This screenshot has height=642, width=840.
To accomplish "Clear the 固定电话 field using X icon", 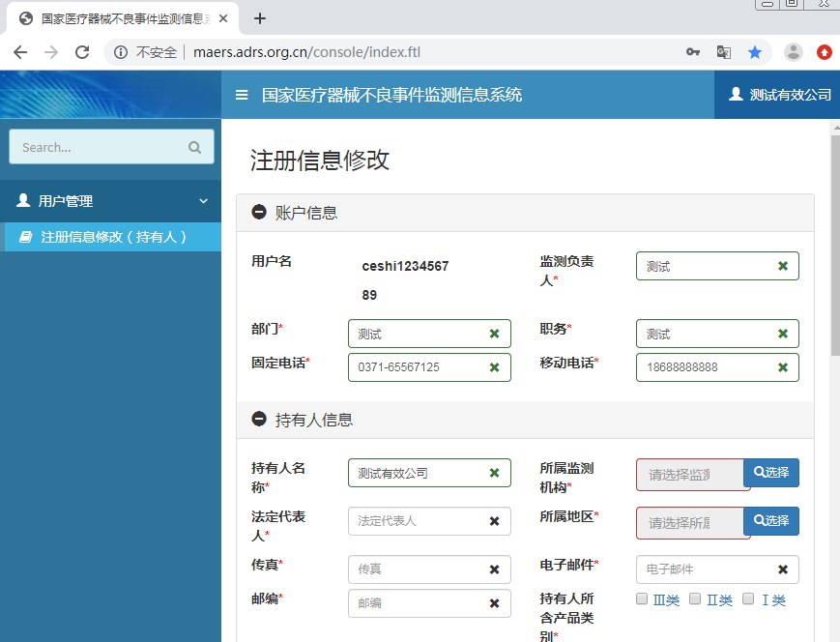I will click(x=494, y=367).
